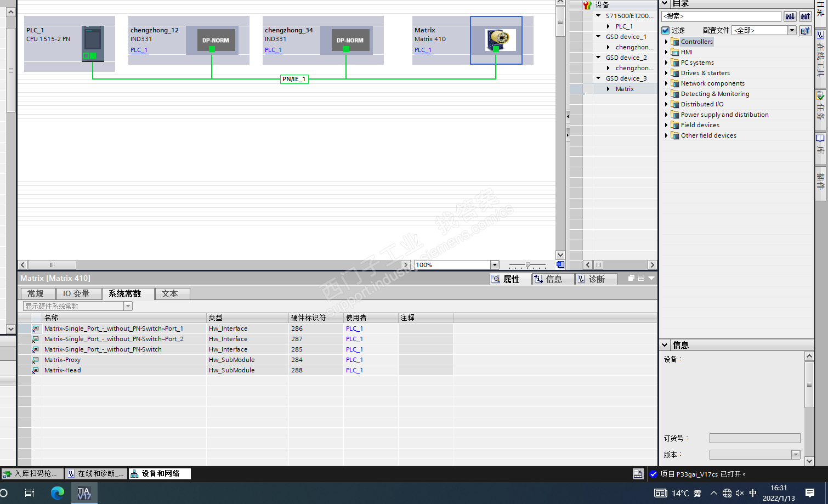Toggle the catalog filter checkbox
Viewport: 828px width, 504px height.
click(666, 31)
